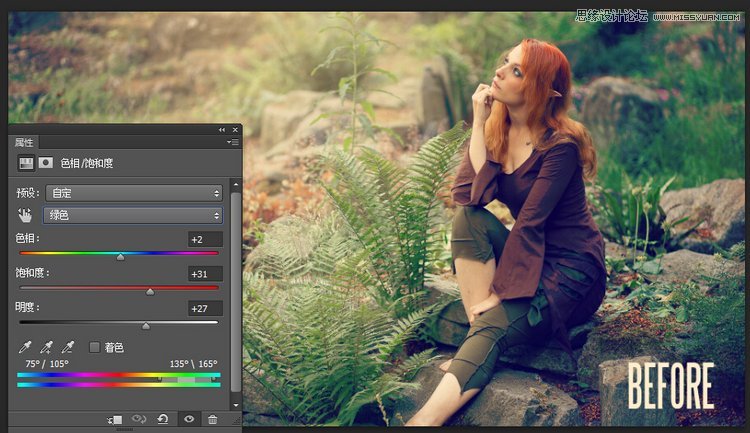Click the layer mask icon
This screenshot has width=750, height=433.
pos(46,163)
